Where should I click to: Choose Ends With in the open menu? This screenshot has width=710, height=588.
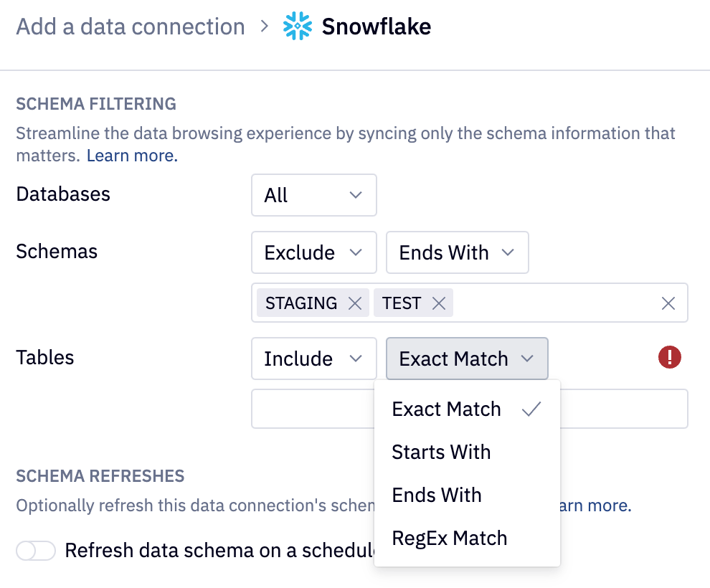(x=437, y=495)
